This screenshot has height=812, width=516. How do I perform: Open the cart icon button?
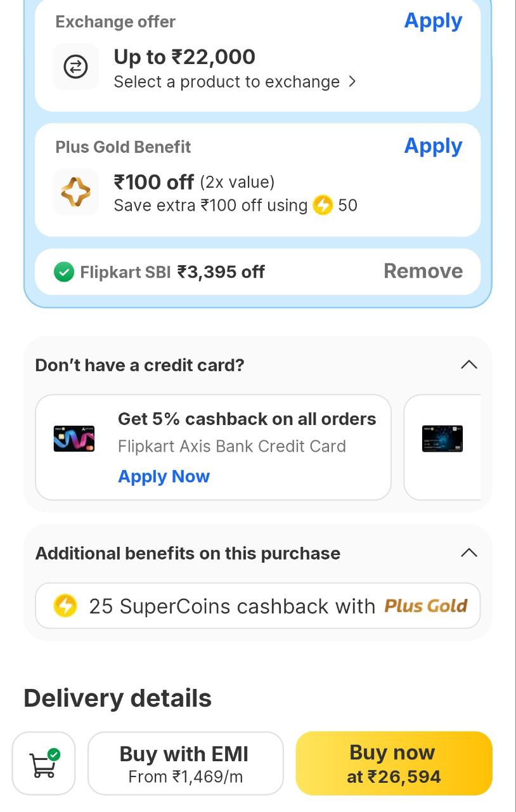tap(44, 763)
